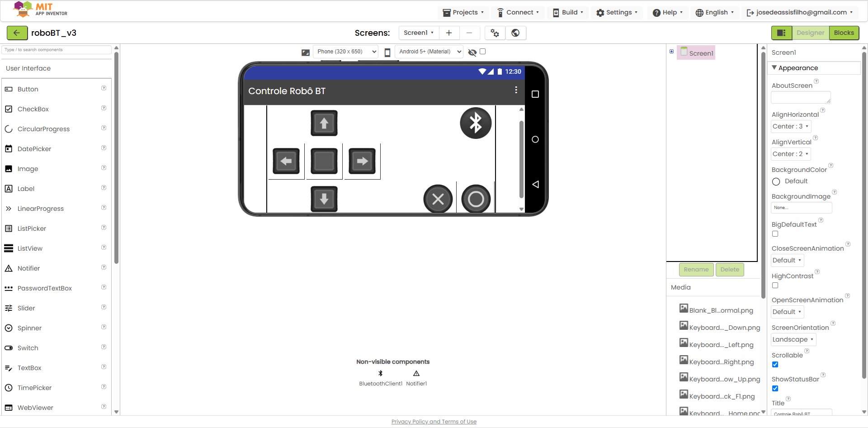The height and width of the screenshot is (428, 868).
Task: Select the Button component in the palette
Action: click(28, 89)
